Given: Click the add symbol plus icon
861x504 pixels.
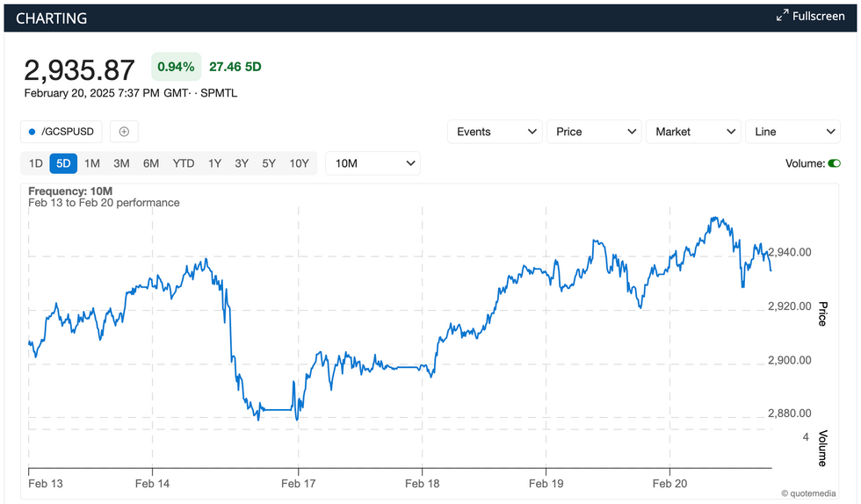Looking at the screenshot, I should point(124,132).
